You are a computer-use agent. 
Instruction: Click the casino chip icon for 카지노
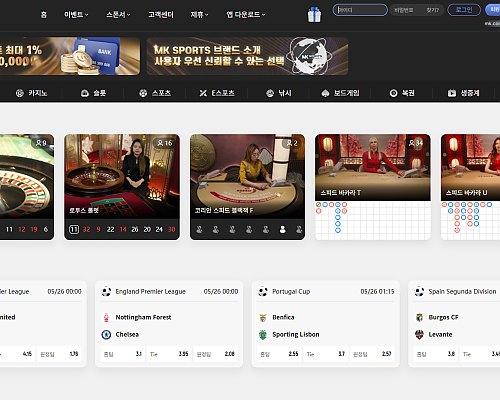coord(20,93)
